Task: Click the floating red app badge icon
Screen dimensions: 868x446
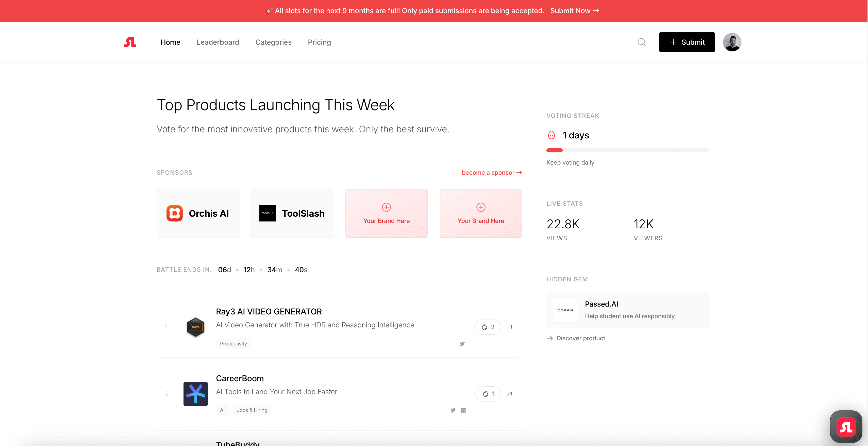Action: [x=846, y=427]
